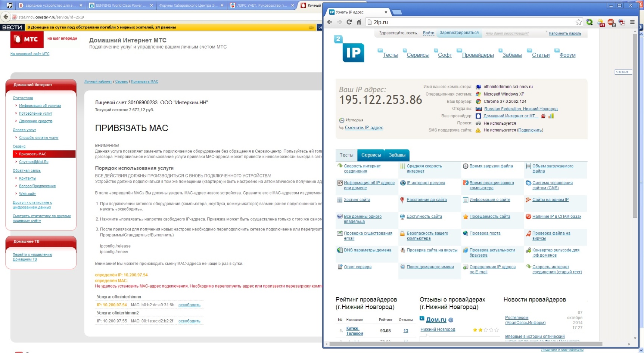Switch to the 'BENNING World Class Power' Opera tab
This screenshot has width=644, height=353.
click(121, 5)
